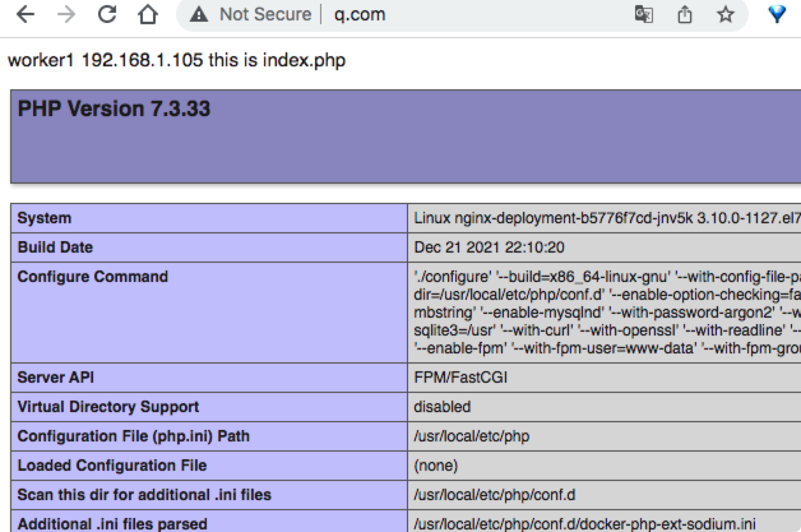
Task: Open the translate page icon
Action: [643, 15]
